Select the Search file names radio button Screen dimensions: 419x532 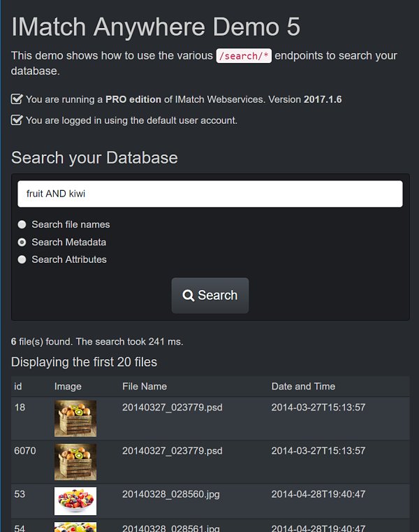pos(22,224)
